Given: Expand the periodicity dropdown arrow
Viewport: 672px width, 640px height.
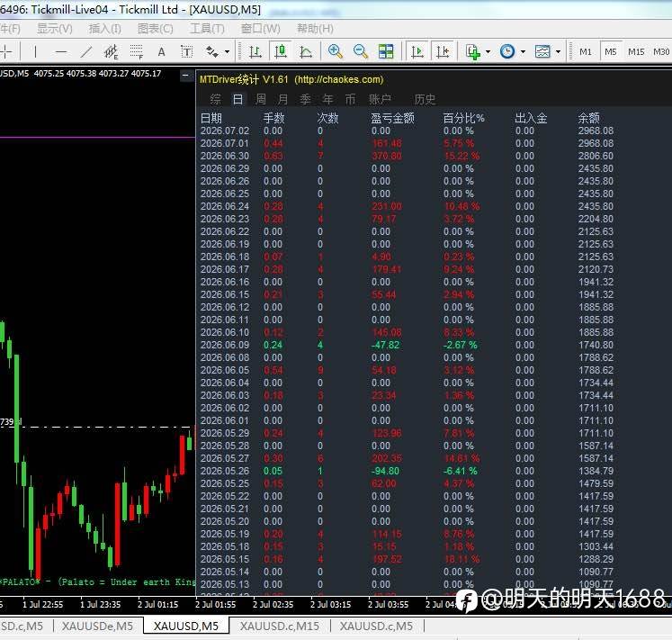Looking at the screenshot, I should (x=523, y=52).
